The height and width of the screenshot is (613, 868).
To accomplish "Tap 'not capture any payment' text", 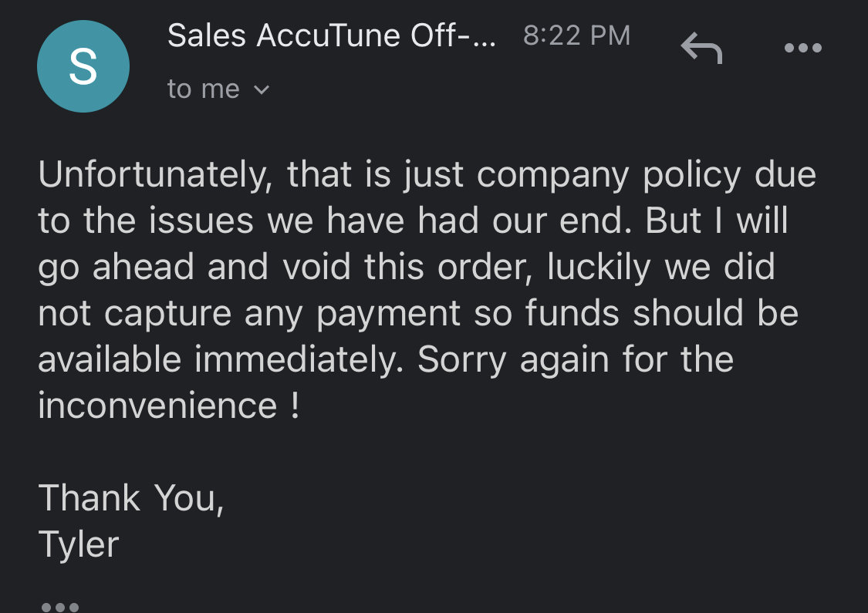I will [249, 315].
